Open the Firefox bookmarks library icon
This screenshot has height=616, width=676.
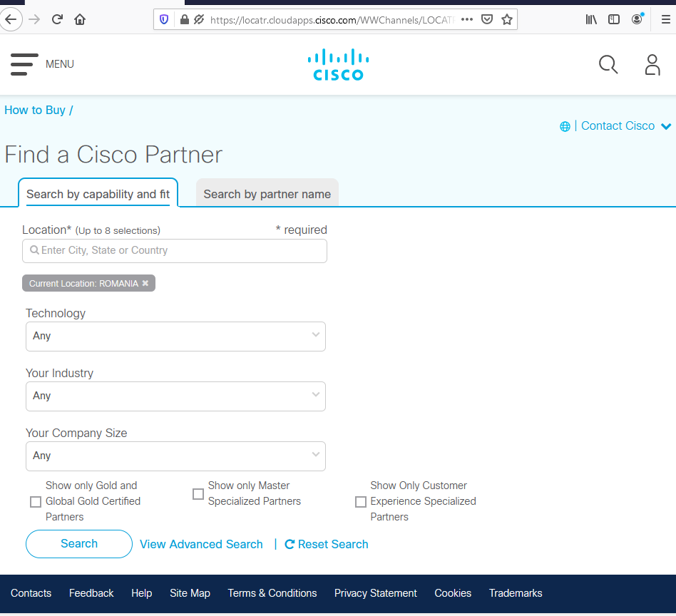point(591,19)
